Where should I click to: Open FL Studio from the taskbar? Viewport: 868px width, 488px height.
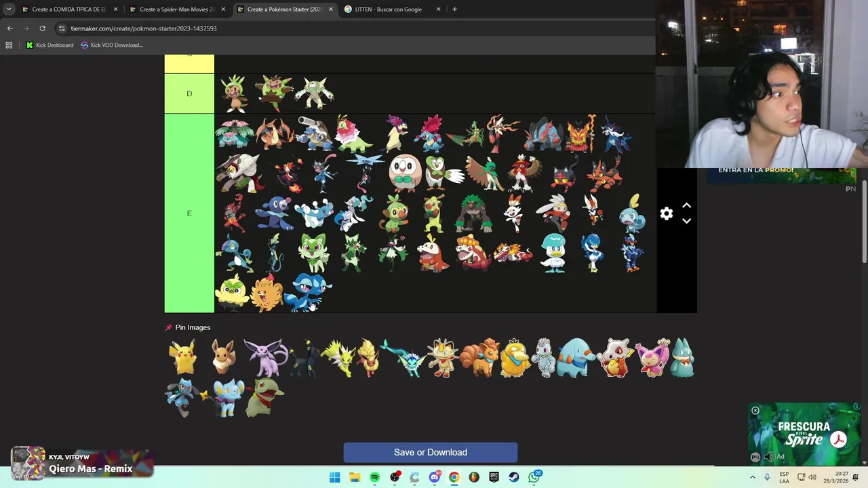474,477
